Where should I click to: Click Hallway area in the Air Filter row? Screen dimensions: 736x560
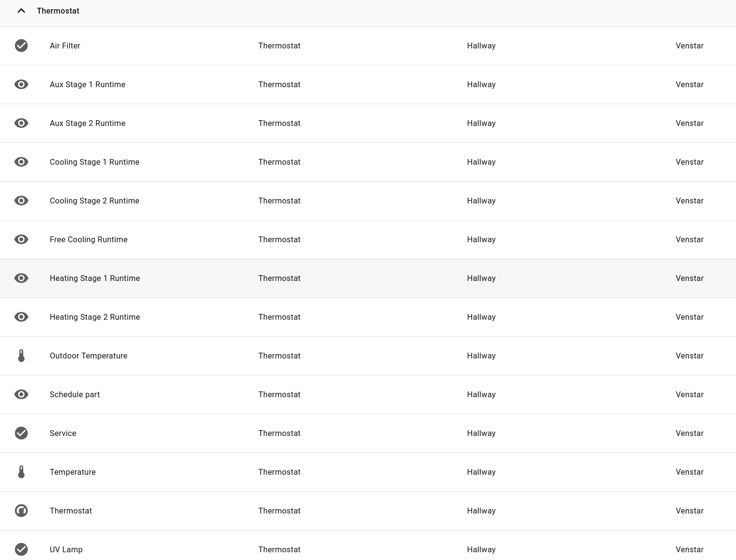pos(481,46)
